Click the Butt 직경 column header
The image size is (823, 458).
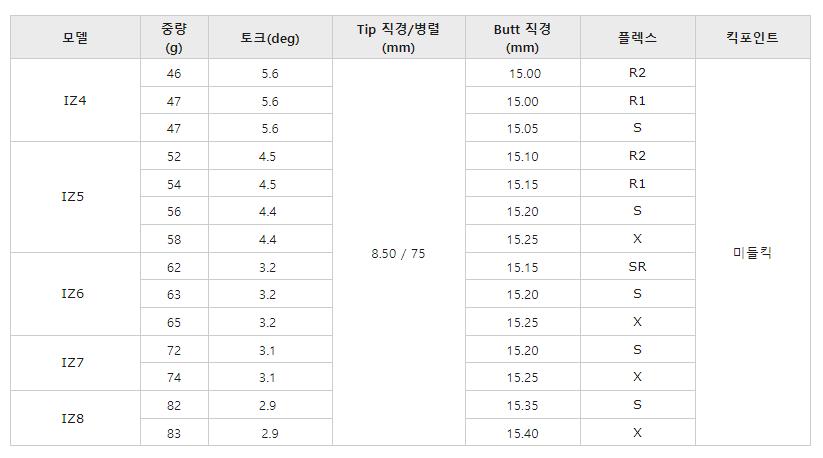coord(522,38)
